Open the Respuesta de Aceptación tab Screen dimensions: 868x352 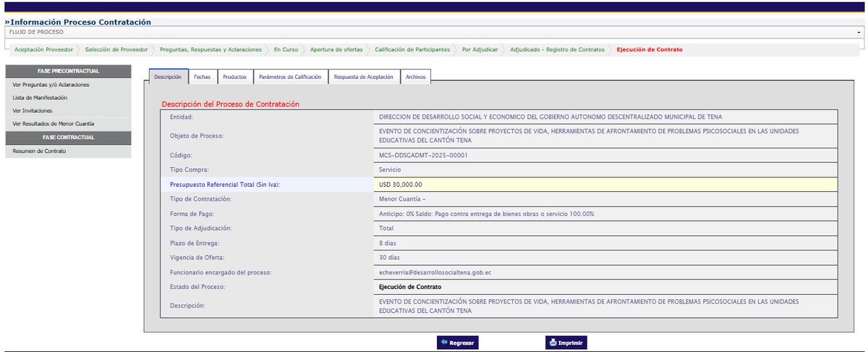[363, 76]
